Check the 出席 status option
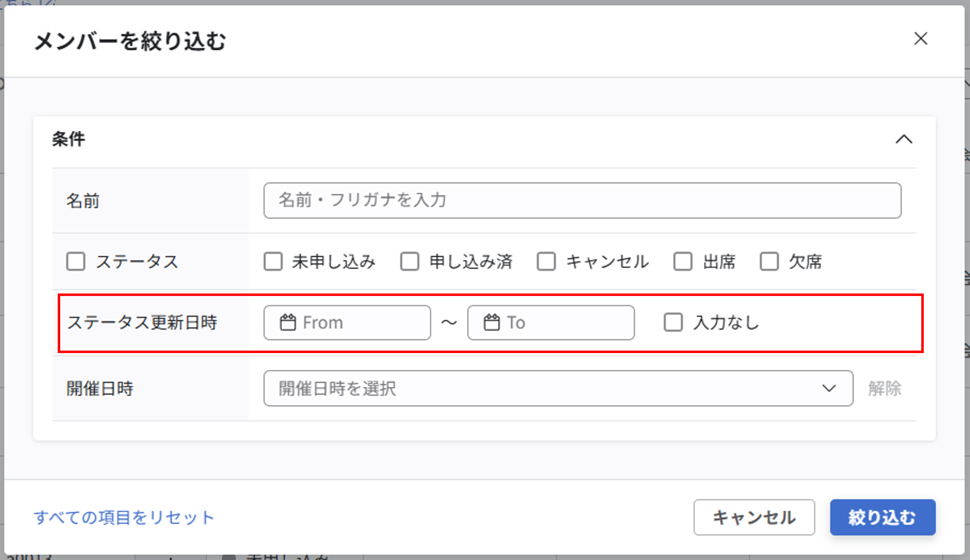 (x=683, y=262)
